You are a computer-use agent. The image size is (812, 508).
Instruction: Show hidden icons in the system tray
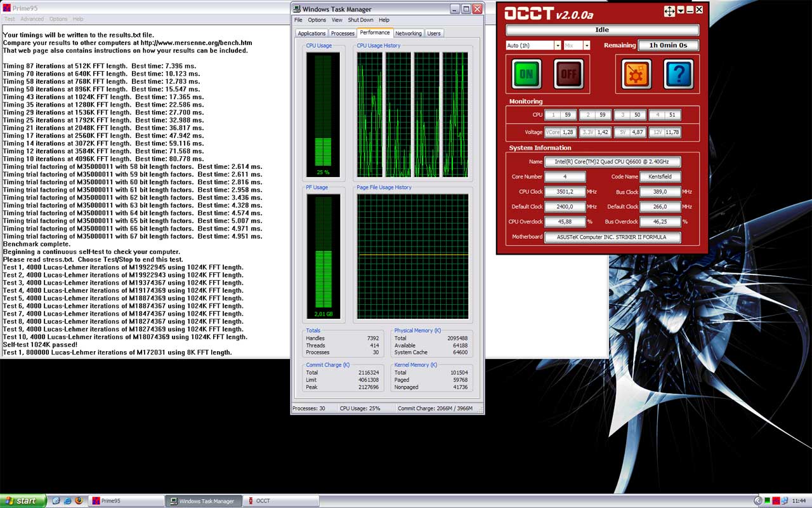[x=757, y=500]
